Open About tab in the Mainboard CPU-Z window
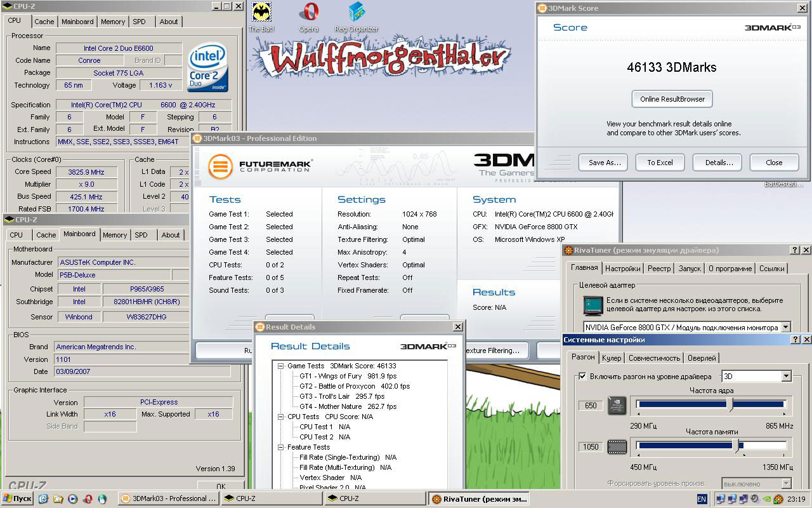 (171, 235)
